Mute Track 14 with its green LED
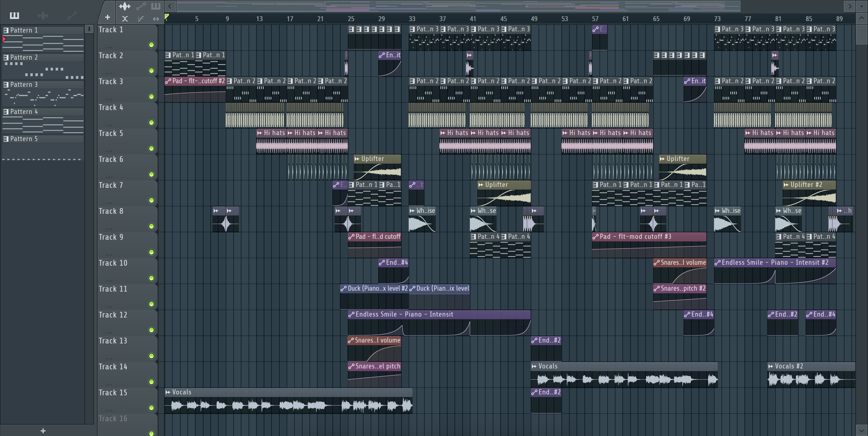The width and height of the screenshot is (868, 436). [151, 382]
